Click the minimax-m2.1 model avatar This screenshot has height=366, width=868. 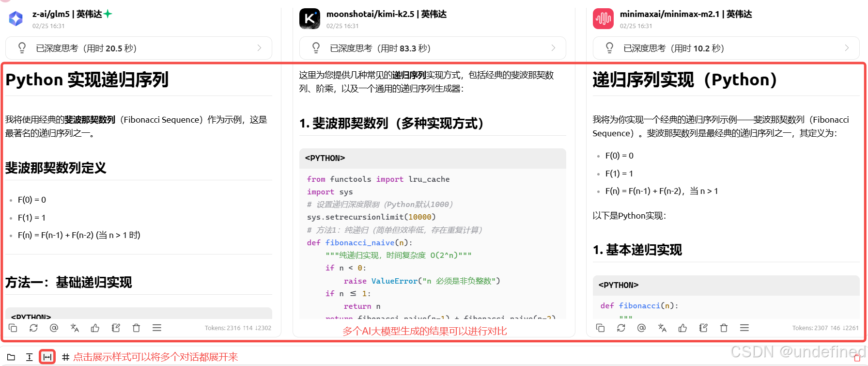tap(603, 19)
